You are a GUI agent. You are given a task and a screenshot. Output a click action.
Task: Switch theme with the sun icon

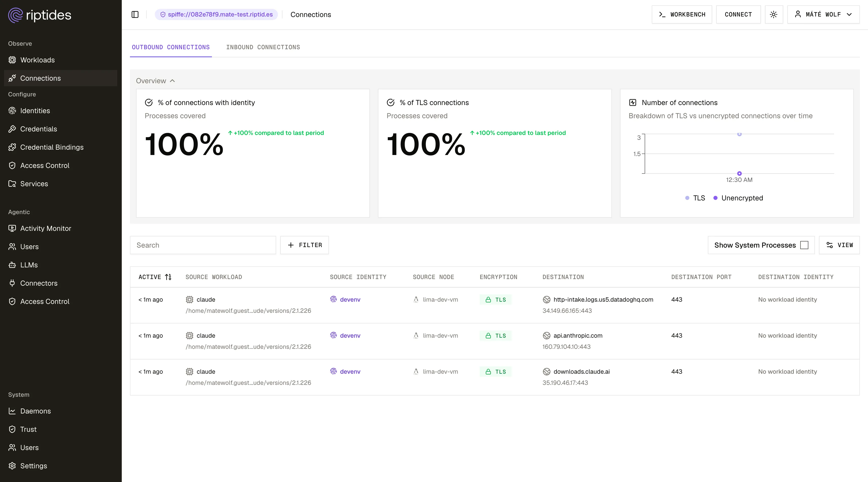click(x=774, y=14)
